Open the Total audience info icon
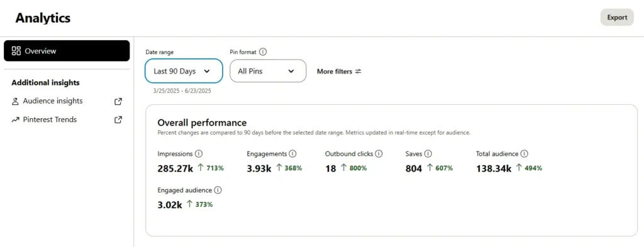This screenshot has width=644, height=247. click(x=524, y=154)
